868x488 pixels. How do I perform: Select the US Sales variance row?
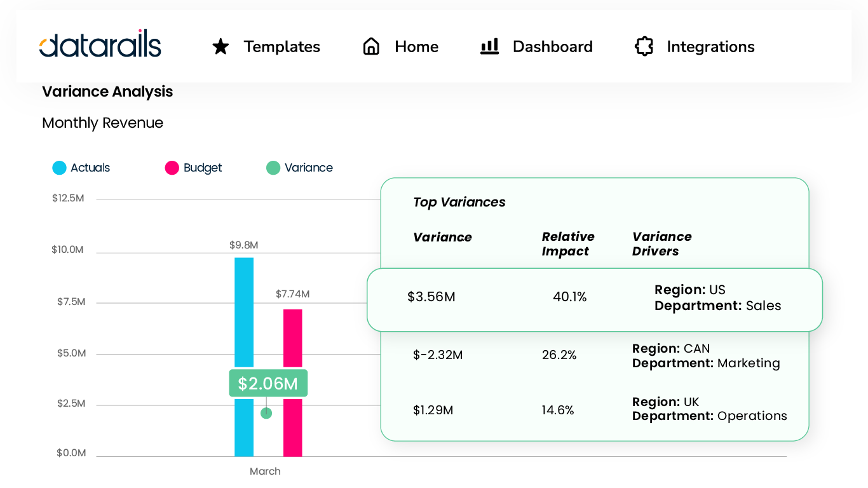pos(594,298)
